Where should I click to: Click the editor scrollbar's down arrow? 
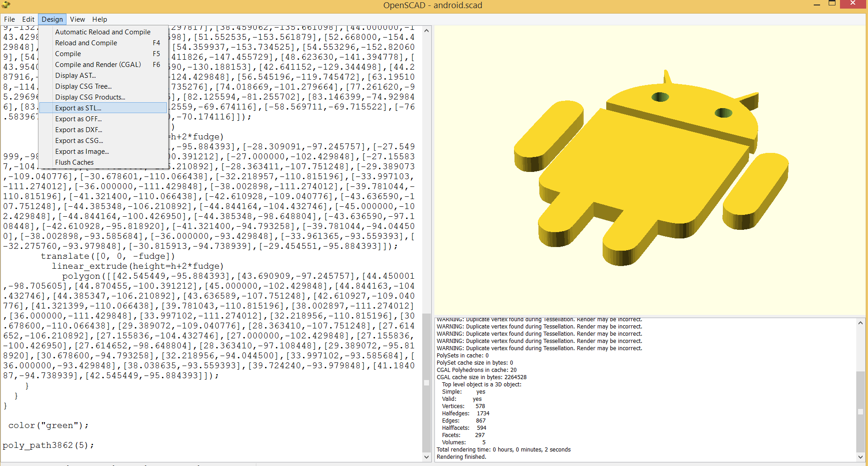(426, 457)
